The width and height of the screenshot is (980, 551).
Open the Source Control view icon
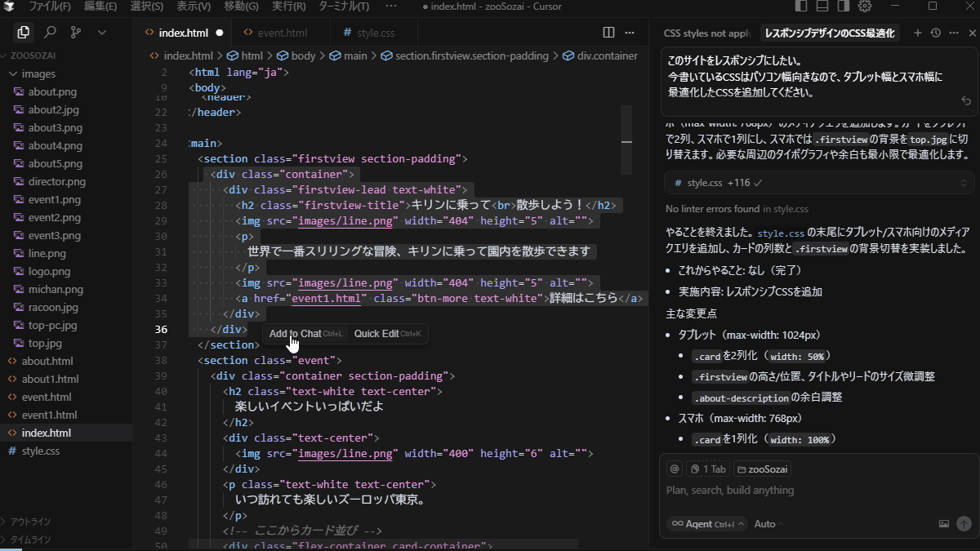76,33
